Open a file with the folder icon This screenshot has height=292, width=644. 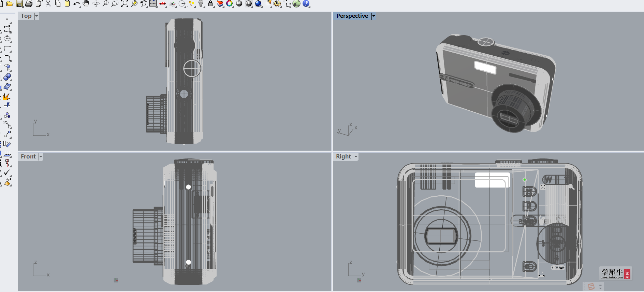[10, 4]
